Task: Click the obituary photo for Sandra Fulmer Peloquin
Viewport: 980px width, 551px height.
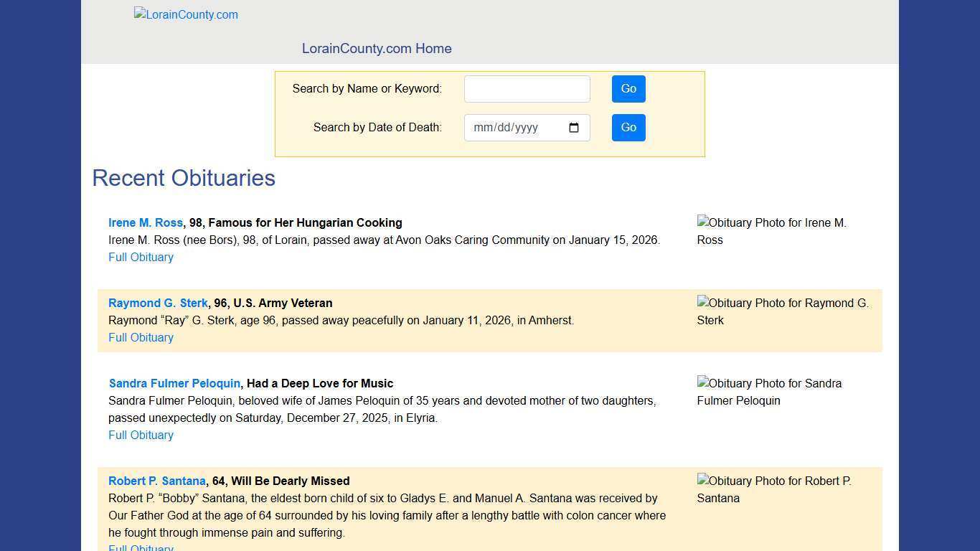Action: point(768,392)
